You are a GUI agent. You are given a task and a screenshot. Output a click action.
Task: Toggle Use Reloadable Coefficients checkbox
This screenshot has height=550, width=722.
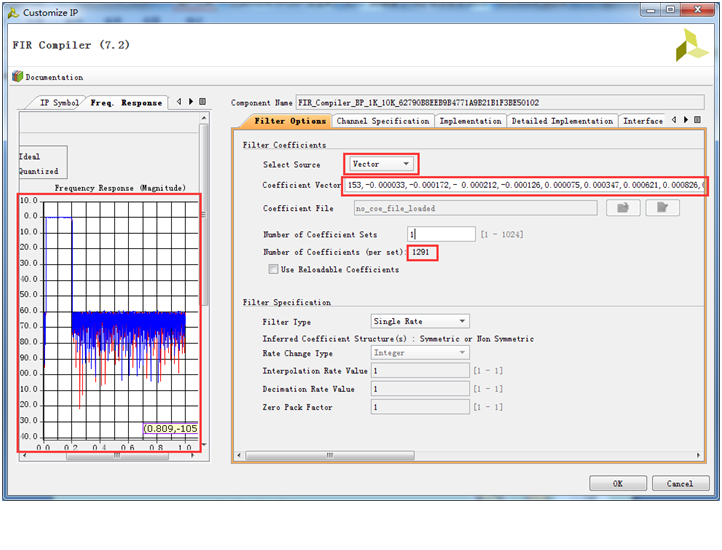273,269
